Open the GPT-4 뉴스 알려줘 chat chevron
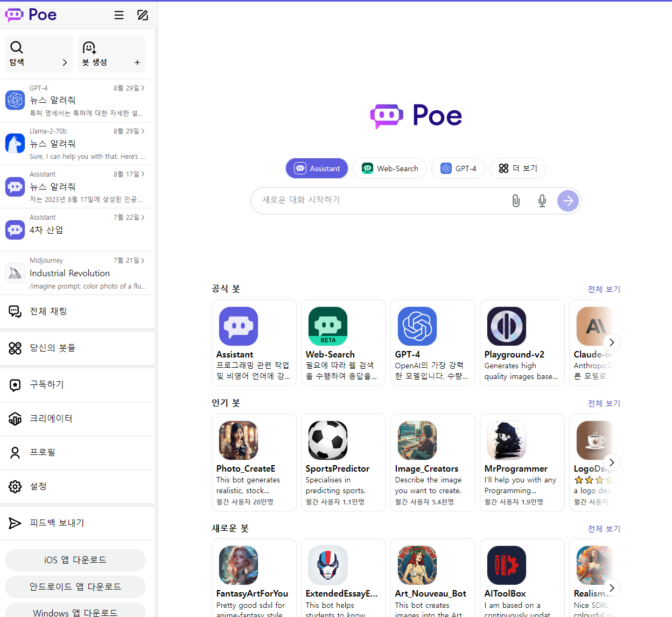The width and height of the screenshot is (672, 617). click(143, 88)
